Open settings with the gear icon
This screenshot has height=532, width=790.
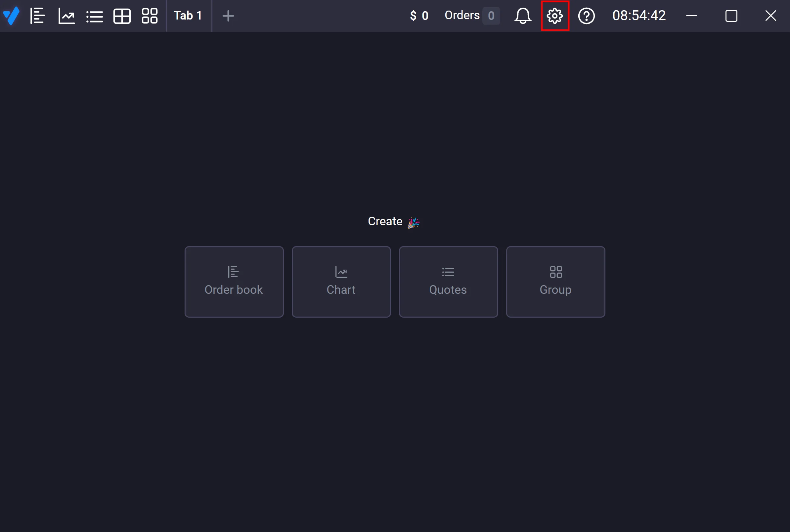coord(554,16)
